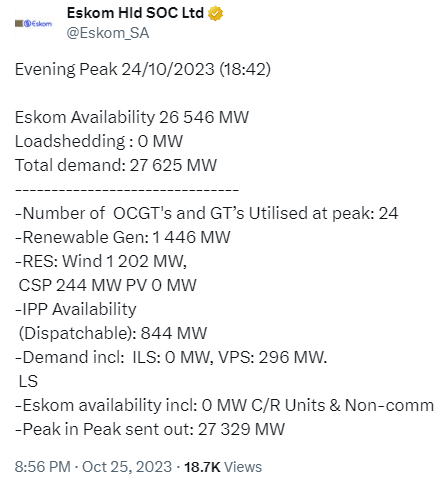View the 18.7K Views count

tap(223, 467)
